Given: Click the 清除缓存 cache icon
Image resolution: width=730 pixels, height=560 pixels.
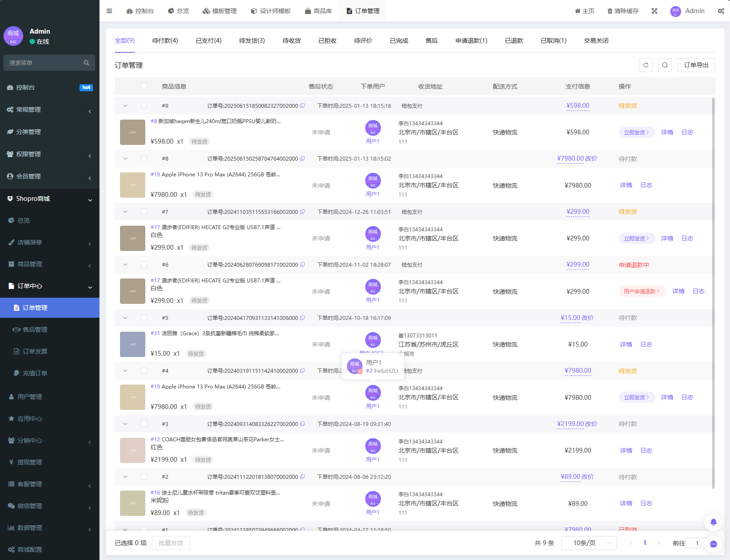Looking at the screenshot, I should (610, 11).
